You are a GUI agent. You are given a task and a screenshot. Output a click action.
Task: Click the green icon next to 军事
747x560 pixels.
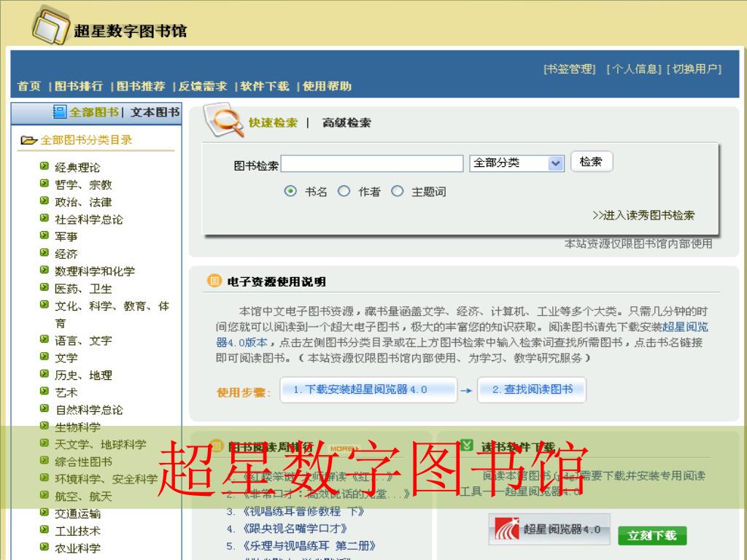(x=44, y=235)
